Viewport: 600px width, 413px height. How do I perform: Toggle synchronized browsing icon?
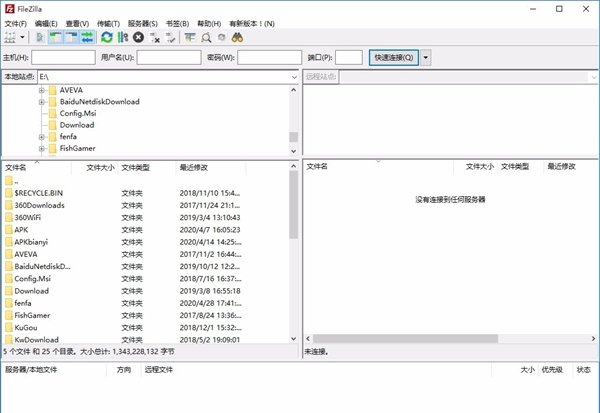click(221, 38)
